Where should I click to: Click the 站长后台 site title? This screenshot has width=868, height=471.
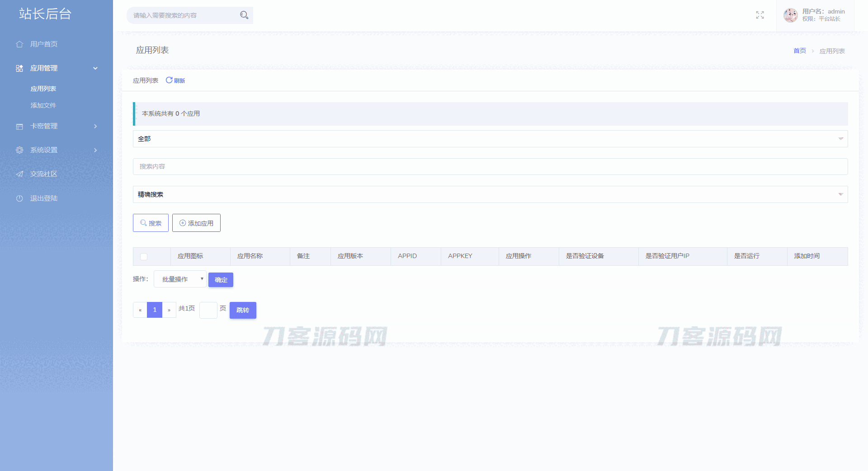[x=45, y=14]
